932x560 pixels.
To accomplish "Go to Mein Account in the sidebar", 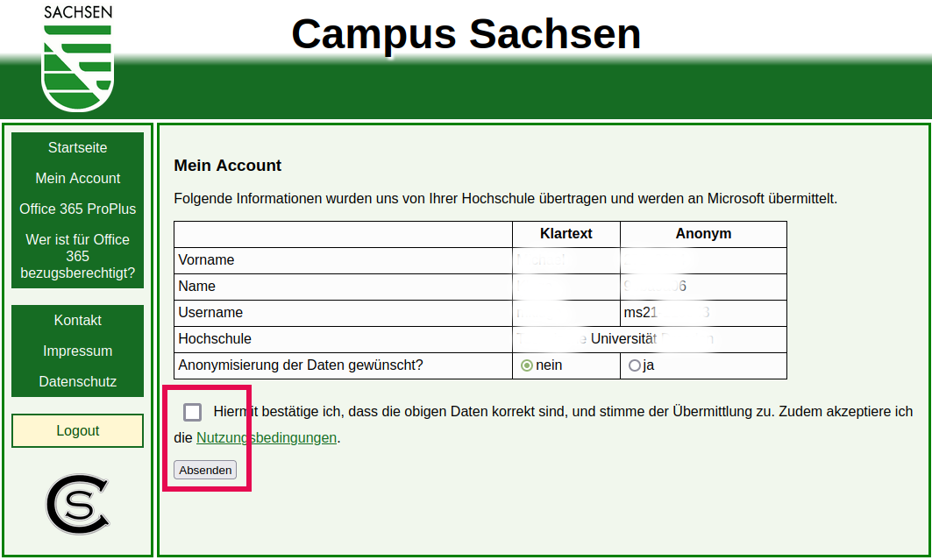I will (78, 178).
